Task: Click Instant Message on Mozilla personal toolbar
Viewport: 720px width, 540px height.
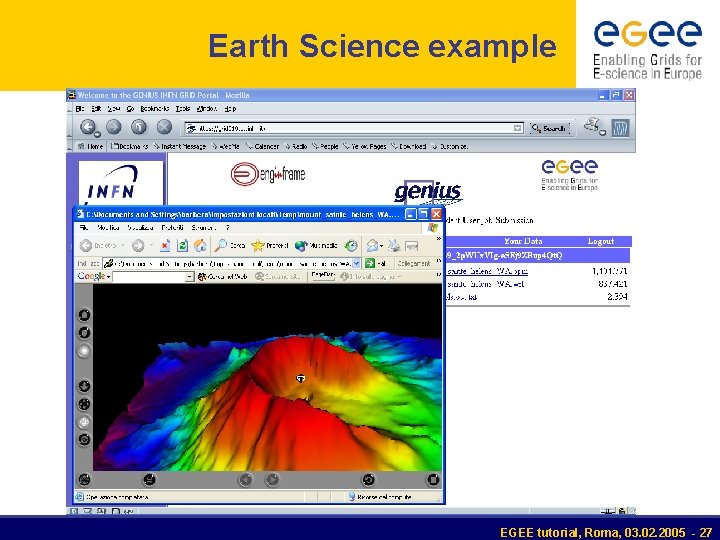Action: pyautogui.click(x=180, y=146)
